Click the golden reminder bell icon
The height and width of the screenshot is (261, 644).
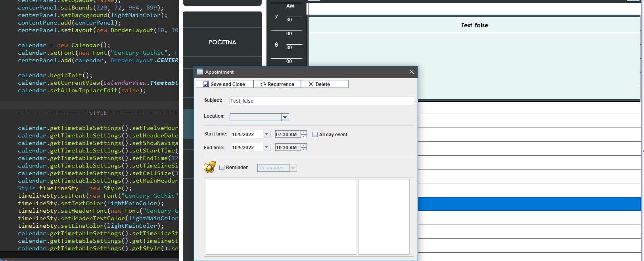(x=210, y=168)
